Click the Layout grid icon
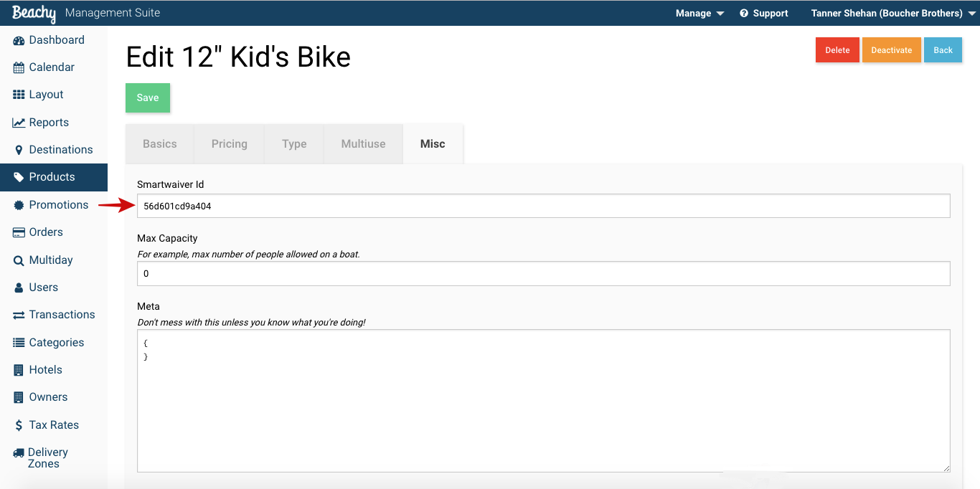The height and width of the screenshot is (489, 980). (x=19, y=95)
